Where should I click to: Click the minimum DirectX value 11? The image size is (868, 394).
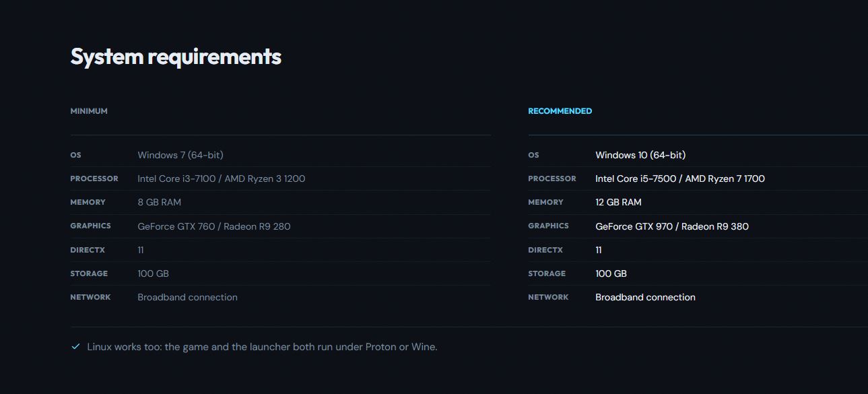coord(141,250)
